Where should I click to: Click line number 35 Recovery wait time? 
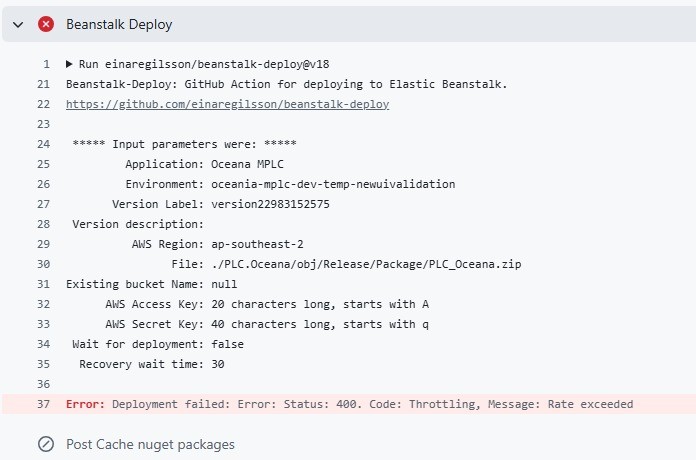(x=44, y=364)
